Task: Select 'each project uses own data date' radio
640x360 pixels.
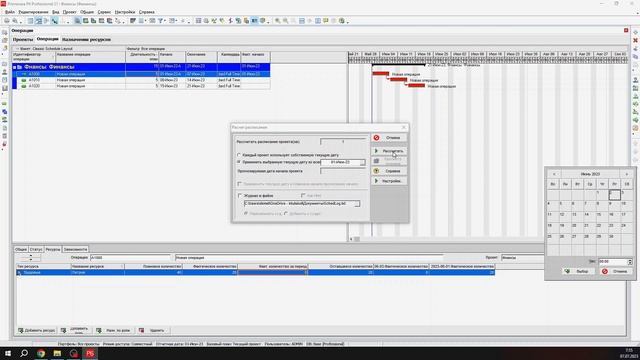Action: tap(239, 155)
